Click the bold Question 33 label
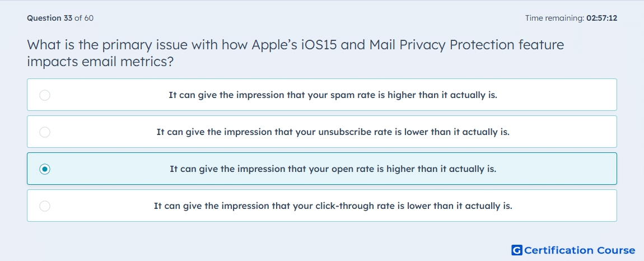This screenshot has height=261, width=644. click(x=50, y=18)
